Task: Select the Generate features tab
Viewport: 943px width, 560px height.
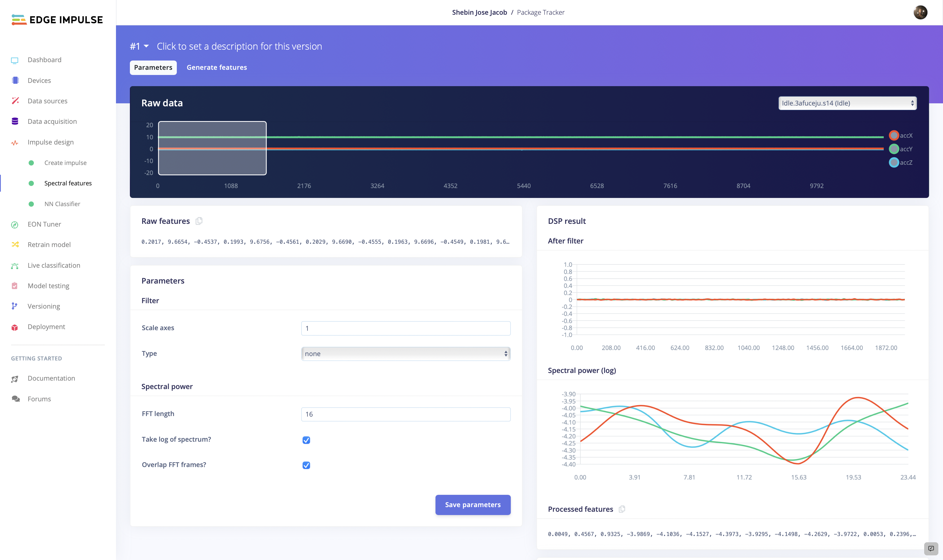Action: tap(216, 67)
